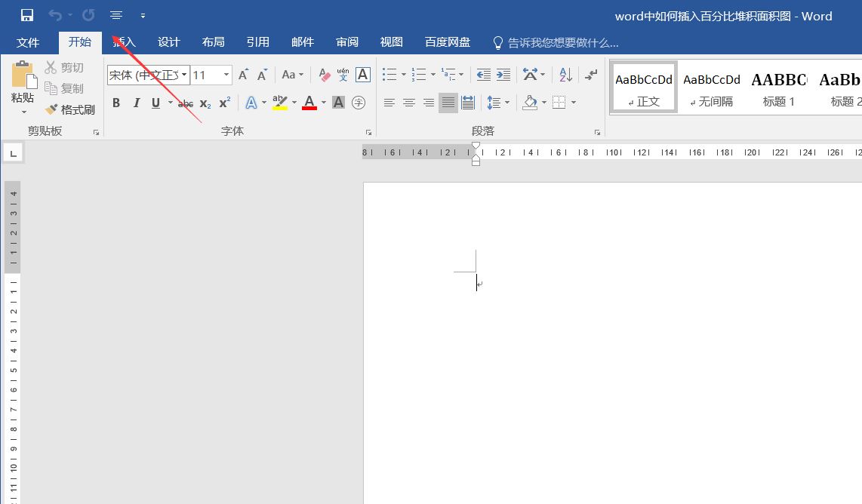The width and height of the screenshot is (862, 504).
Task: Open the font name dropdown
Action: click(183, 75)
